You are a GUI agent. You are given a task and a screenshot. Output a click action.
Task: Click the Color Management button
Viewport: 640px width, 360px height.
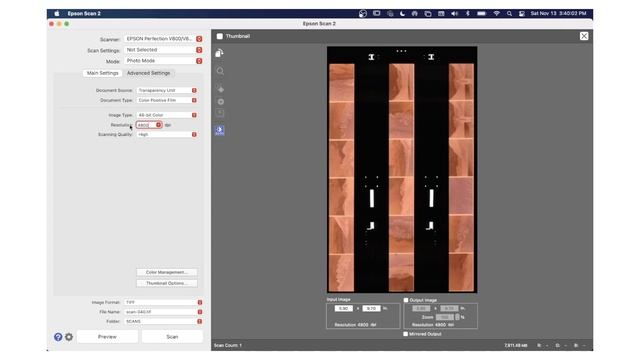click(167, 272)
